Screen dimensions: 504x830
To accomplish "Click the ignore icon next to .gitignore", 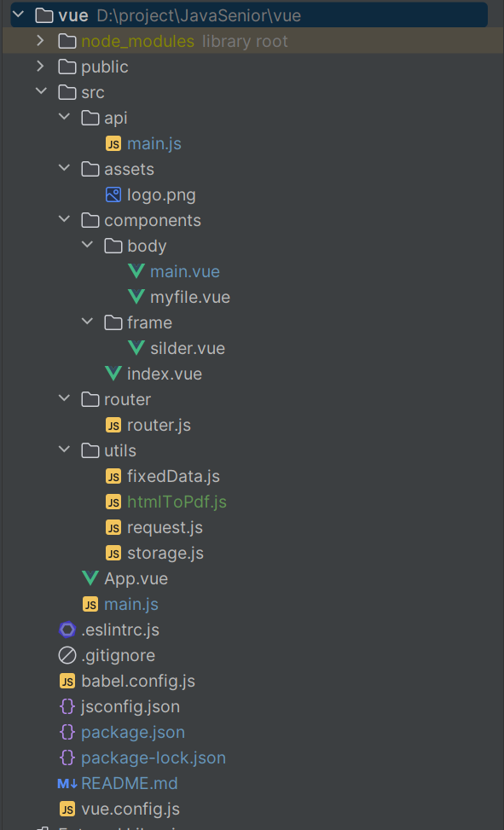I will point(67,655).
